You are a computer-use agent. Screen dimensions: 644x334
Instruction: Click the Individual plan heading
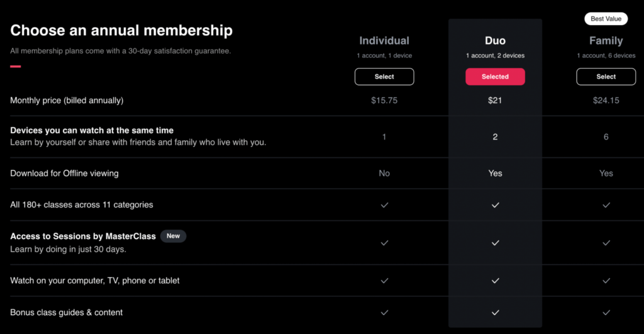(x=384, y=41)
